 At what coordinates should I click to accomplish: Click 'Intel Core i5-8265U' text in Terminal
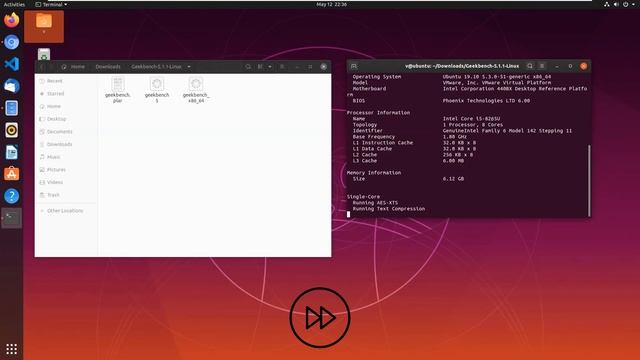[471, 119]
